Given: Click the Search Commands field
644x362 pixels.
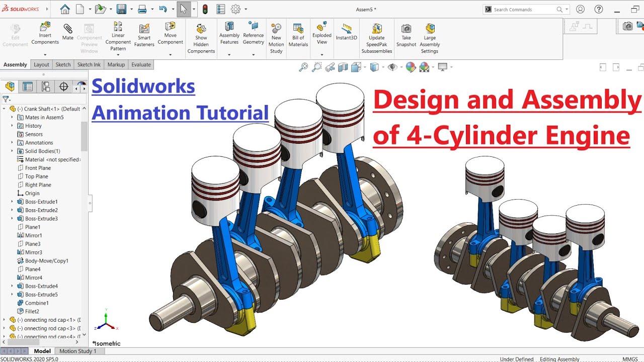Looking at the screenshot, I should [526, 9].
